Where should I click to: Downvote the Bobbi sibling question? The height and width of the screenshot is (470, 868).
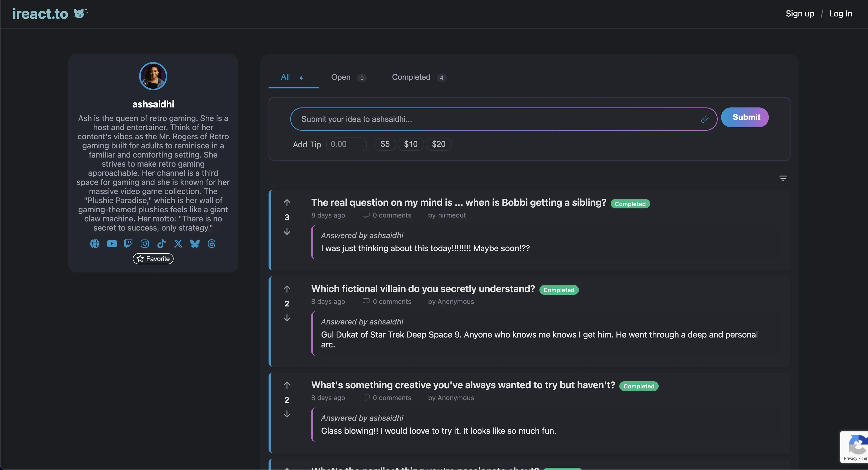point(287,231)
